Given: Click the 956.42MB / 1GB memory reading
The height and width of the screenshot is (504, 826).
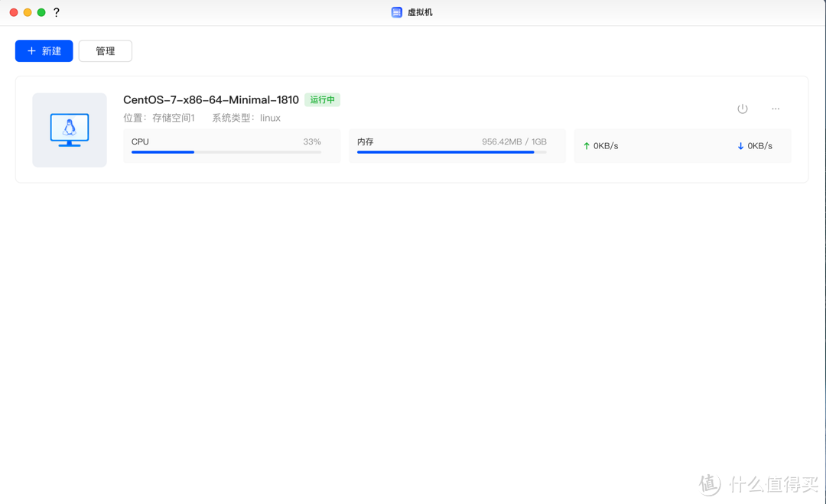Looking at the screenshot, I should [x=514, y=141].
